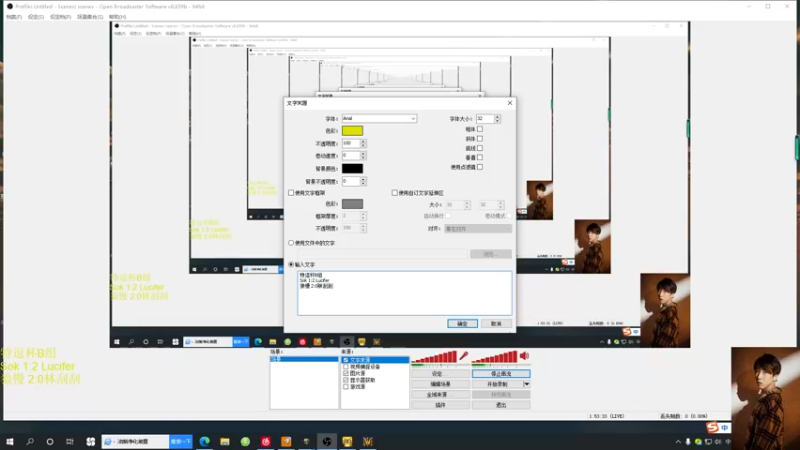Open Microsoft Edge from the taskbar
The height and width of the screenshot is (450, 800).
click(x=205, y=441)
